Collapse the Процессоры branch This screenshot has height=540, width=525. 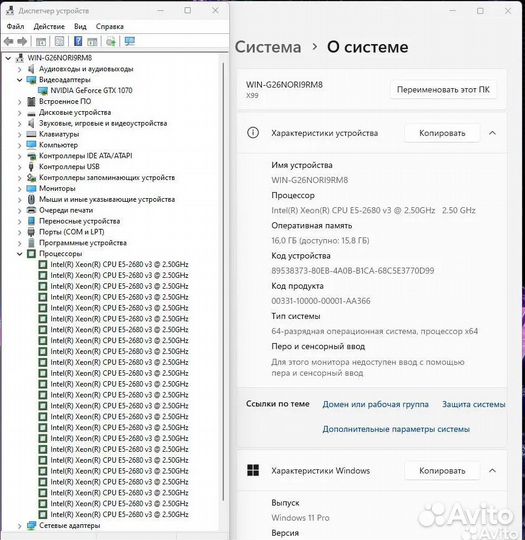point(20,254)
